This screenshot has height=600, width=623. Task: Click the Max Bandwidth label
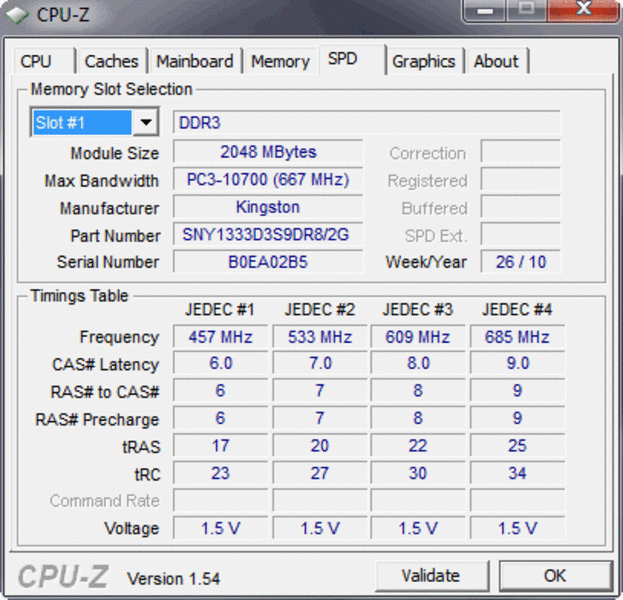coord(102,181)
